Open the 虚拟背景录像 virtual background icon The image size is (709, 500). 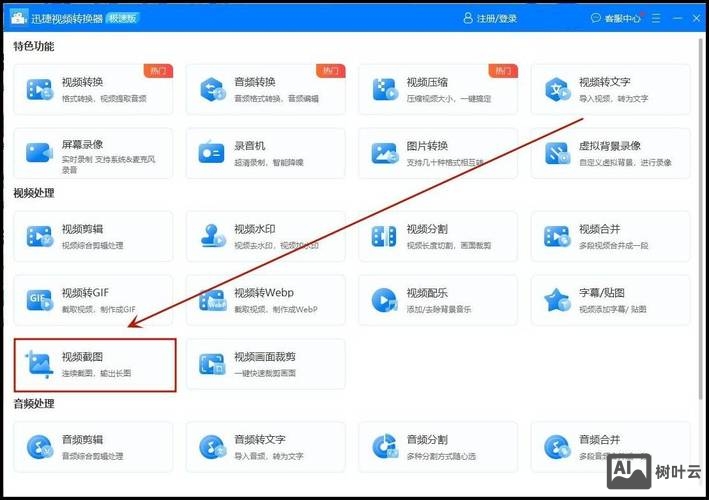tap(558, 153)
